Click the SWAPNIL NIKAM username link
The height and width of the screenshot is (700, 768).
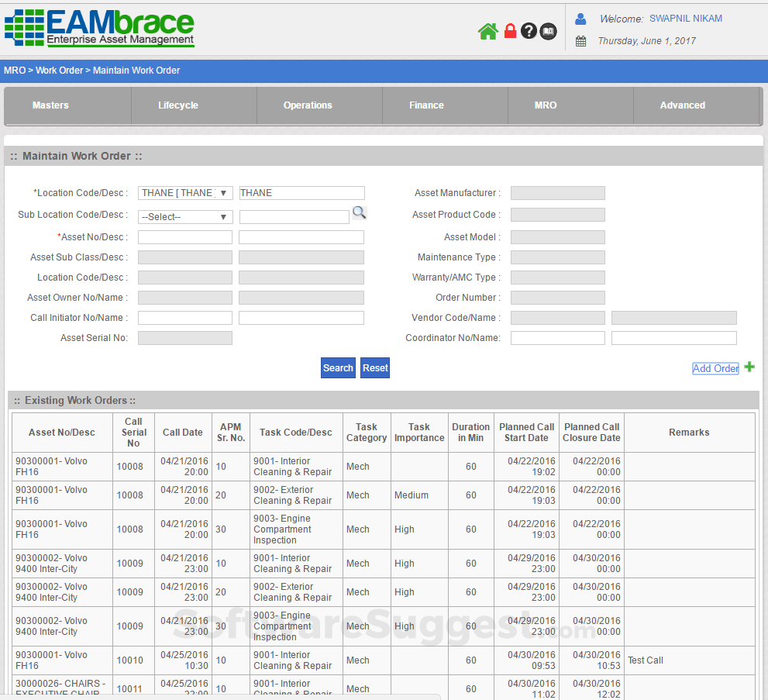click(685, 18)
